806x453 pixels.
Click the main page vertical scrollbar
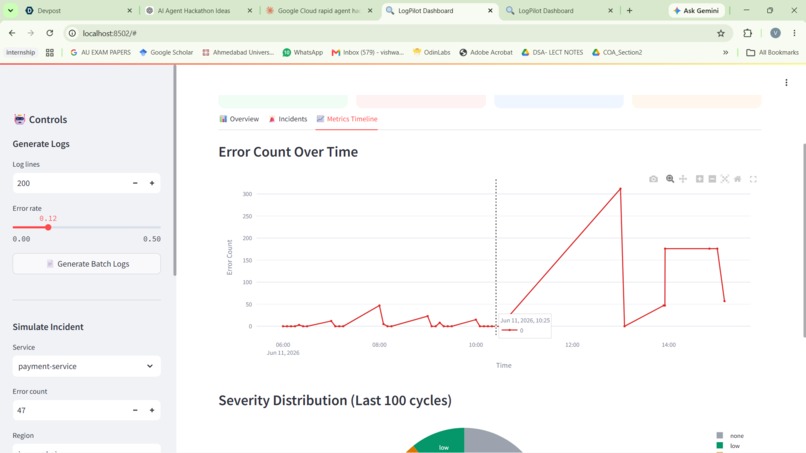click(x=804, y=240)
